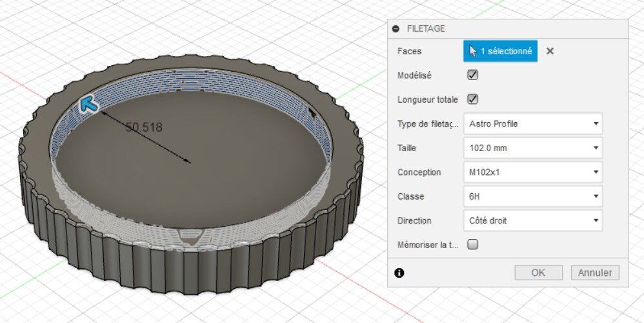Open the Conception dropdown showing M102x1
This screenshot has width=644, height=323.
pos(533,172)
